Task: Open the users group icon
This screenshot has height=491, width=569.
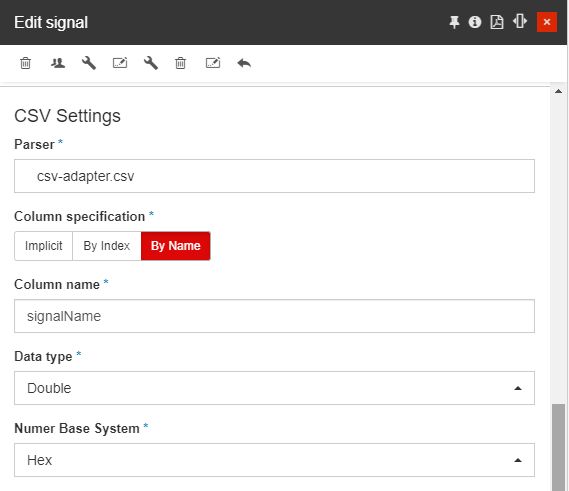Action: [x=58, y=63]
